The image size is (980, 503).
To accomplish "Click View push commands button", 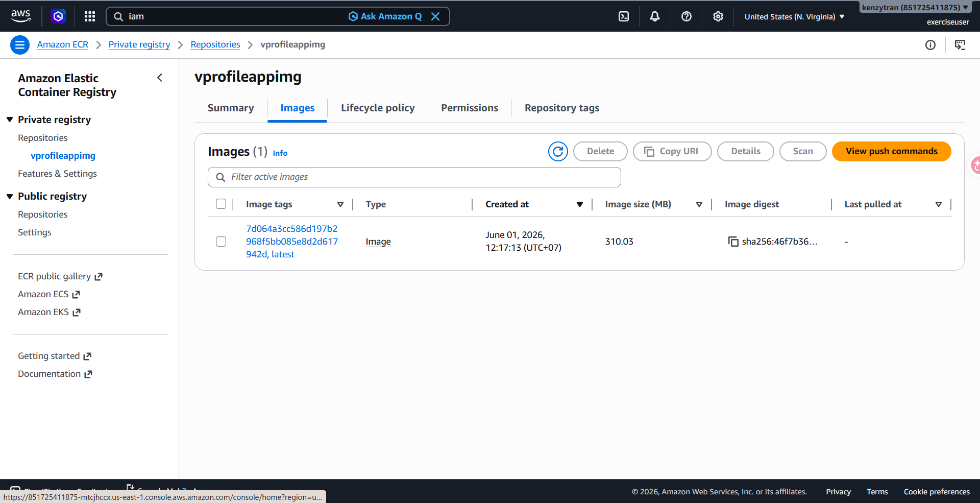I will point(891,151).
